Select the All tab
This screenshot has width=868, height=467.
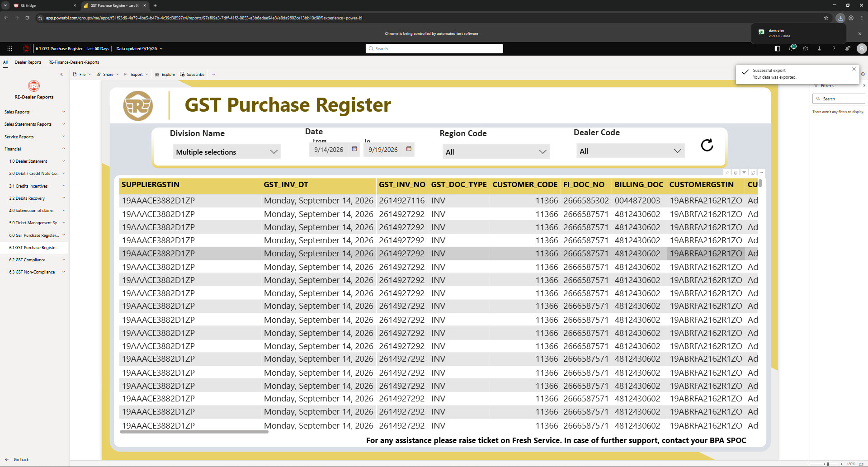[5, 62]
